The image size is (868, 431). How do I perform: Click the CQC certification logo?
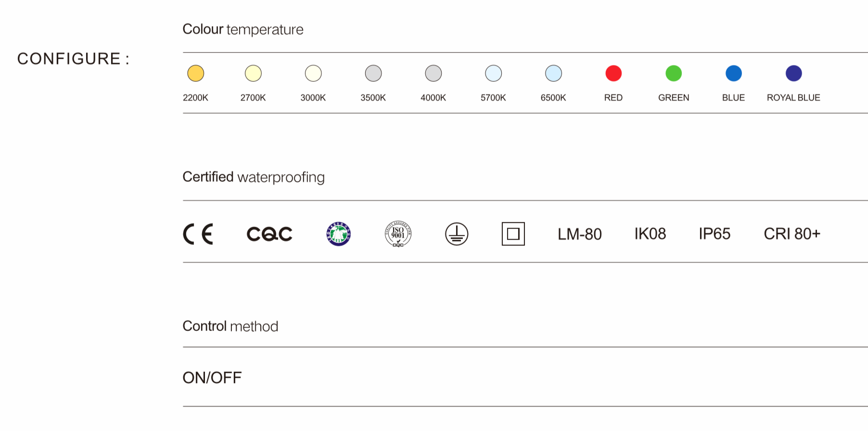point(269,234)
